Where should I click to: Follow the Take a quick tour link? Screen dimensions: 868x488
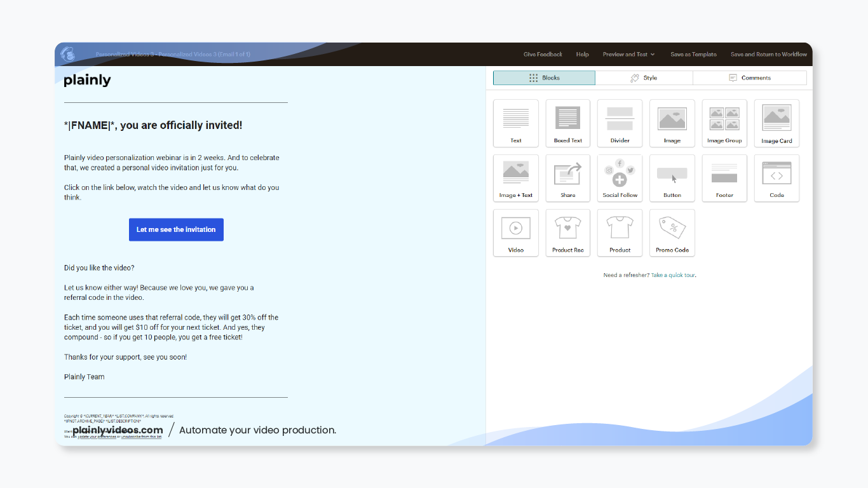pos(673,275)
